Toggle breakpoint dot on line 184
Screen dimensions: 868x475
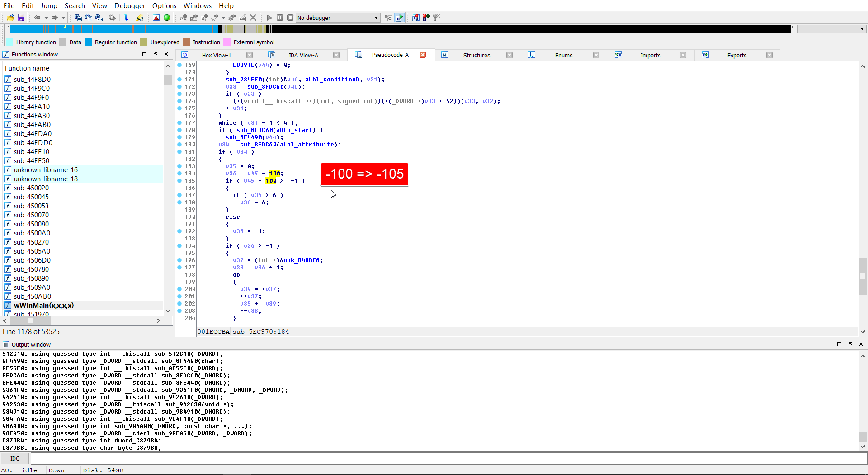[179, 174]
